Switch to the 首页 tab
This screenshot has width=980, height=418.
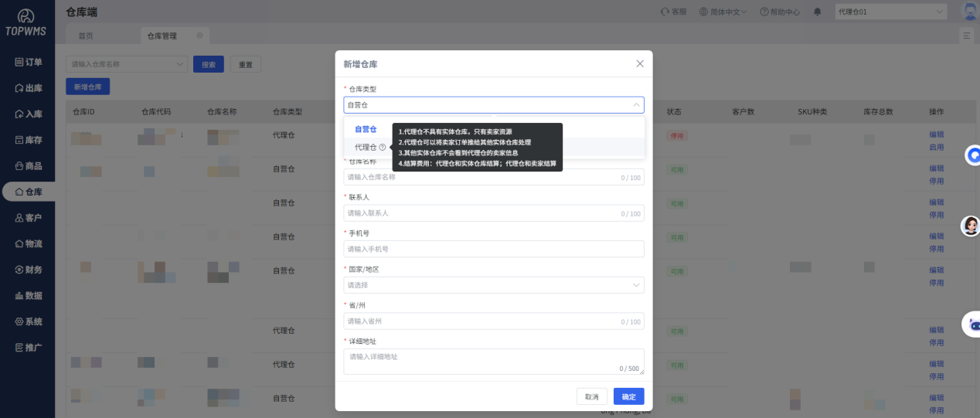pos(86,36)
